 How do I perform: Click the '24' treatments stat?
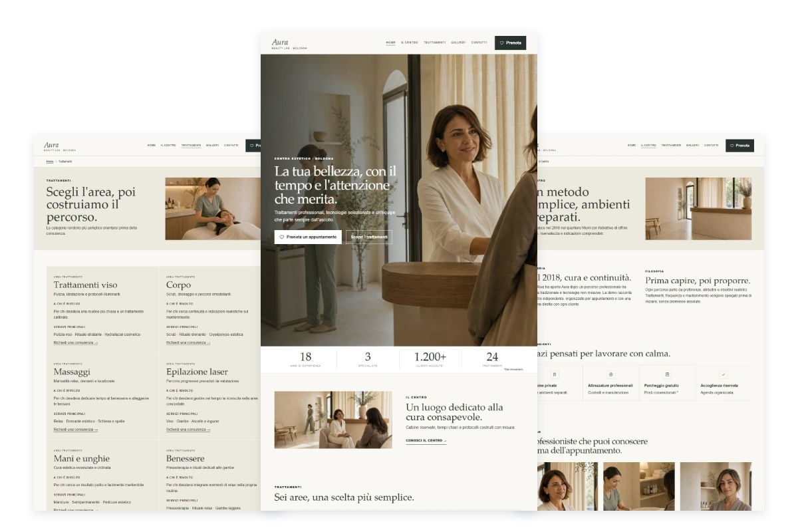click(492, 357)
